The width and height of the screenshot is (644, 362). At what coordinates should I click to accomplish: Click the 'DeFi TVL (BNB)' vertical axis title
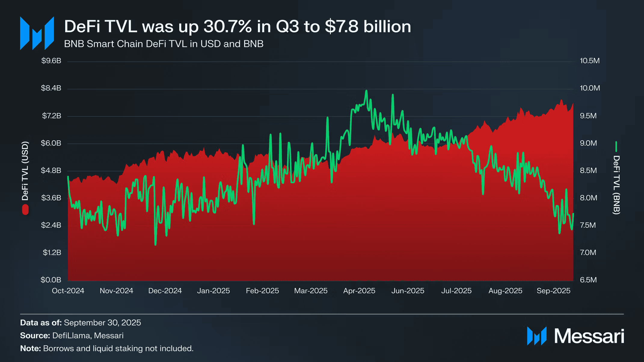click(616, 185)
